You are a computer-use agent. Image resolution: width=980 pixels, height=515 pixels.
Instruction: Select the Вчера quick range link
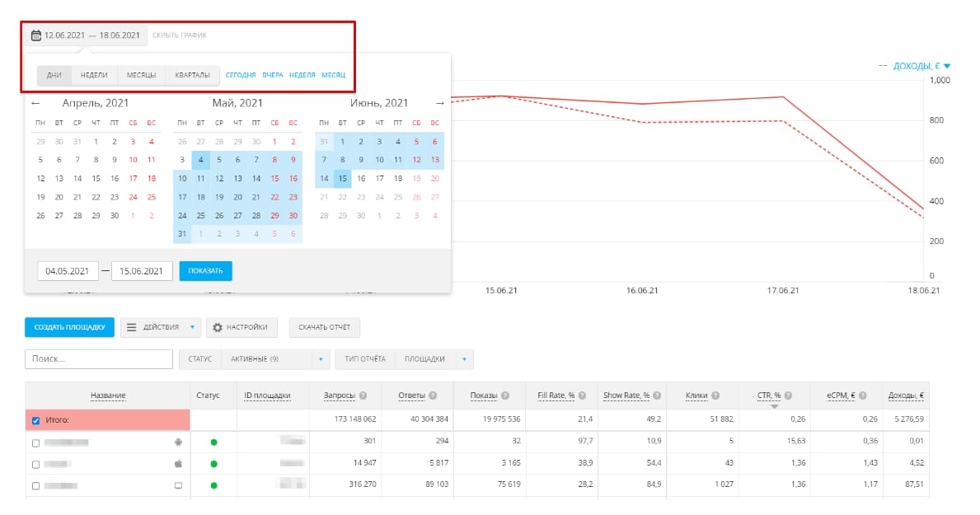[x=272, y=75]
